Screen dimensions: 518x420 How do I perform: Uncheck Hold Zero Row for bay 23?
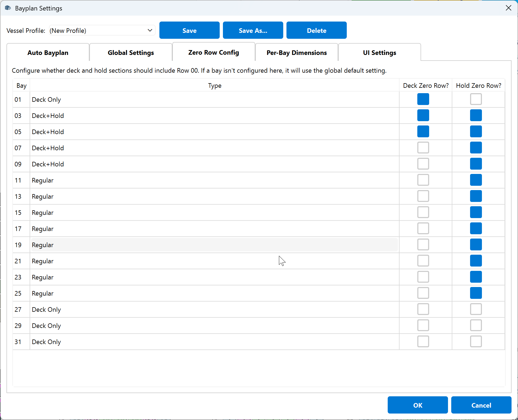(x=476, y=277)
